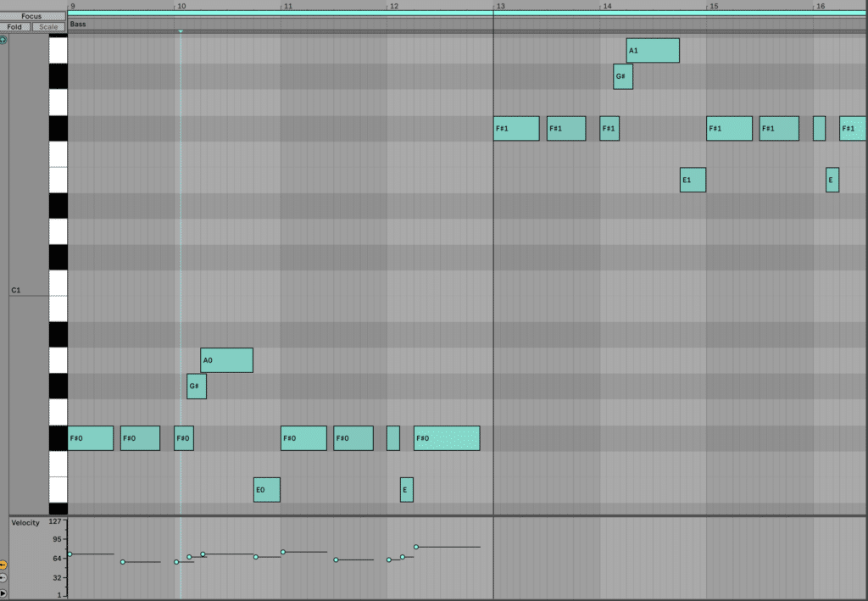
Task: Collapse lanes with the triangle button
Action: click(3, 593)
